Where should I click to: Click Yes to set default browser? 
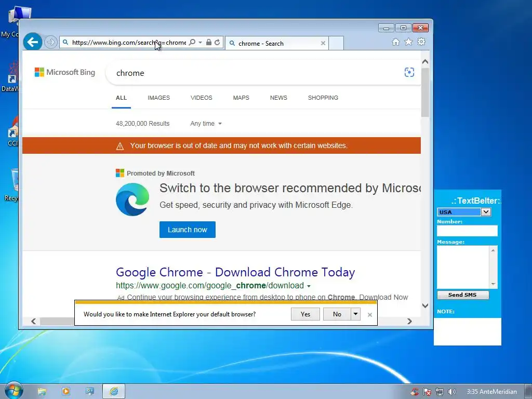305,314
